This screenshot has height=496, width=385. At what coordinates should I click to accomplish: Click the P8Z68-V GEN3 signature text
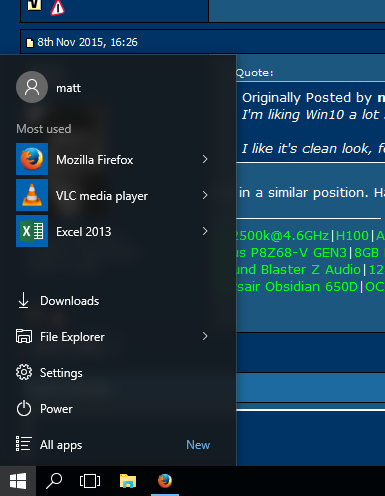coord(299,253)
